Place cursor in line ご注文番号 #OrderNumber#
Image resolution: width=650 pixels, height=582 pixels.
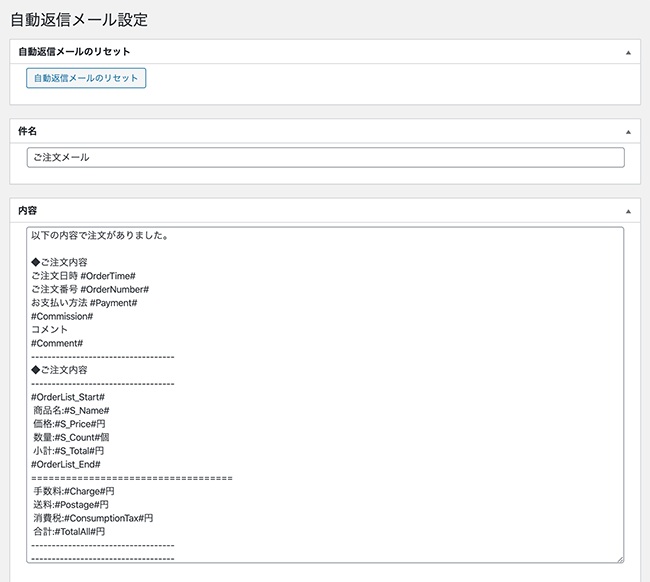(90, 289)
